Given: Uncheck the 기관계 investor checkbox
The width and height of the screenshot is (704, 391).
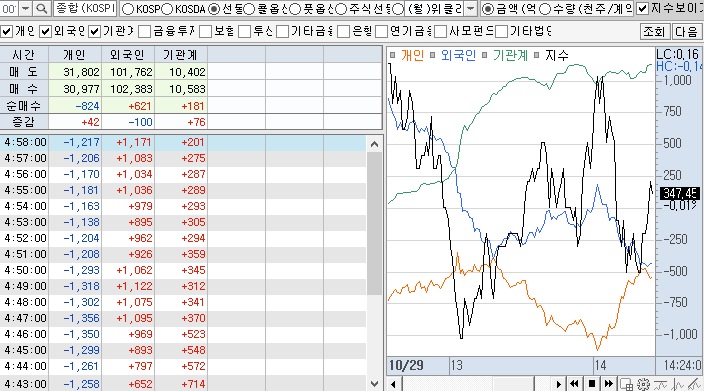Looking at the screenshot, I should (94, 31).
